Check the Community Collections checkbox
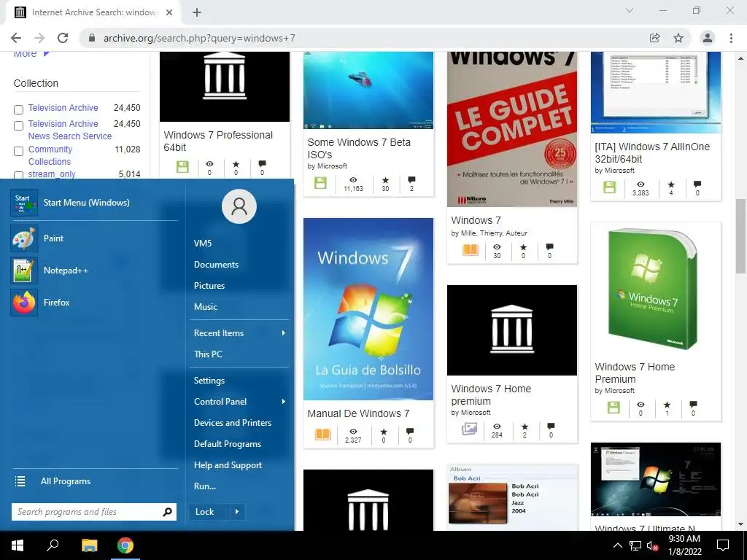Image resolution: width=747 pixels, height=560 pixels. point(18,152)
